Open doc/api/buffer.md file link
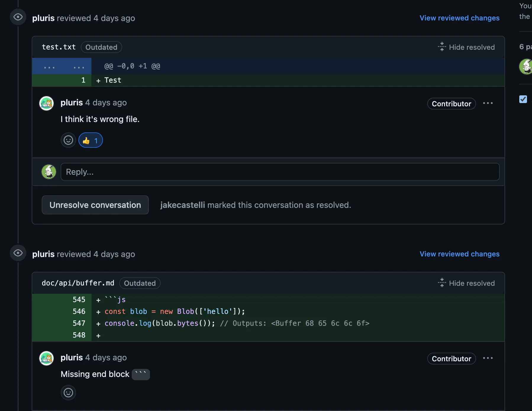 click(78, 283)
